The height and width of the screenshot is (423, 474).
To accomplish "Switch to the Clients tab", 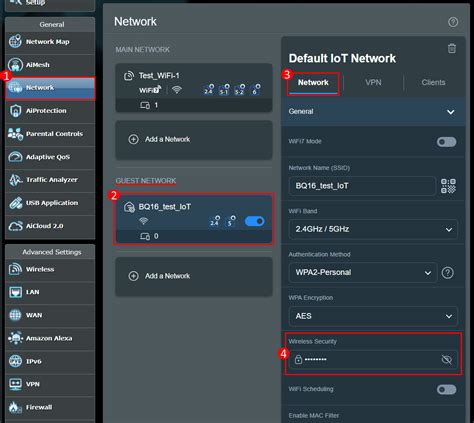I will tap(433, 83).
